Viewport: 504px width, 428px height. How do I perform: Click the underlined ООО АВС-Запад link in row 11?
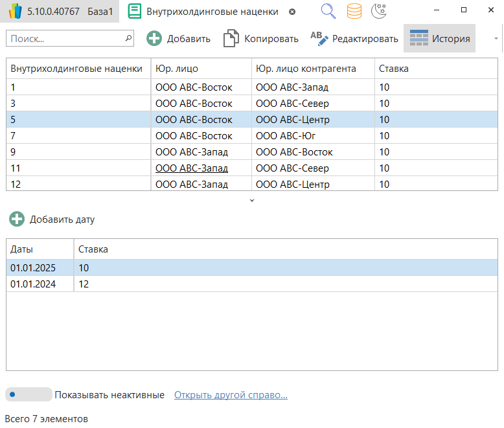click(x=192, y=168)
